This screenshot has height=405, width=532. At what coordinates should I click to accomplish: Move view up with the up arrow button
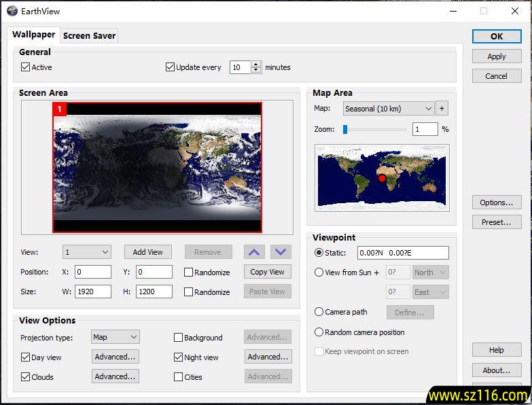(x=254, y=252)
